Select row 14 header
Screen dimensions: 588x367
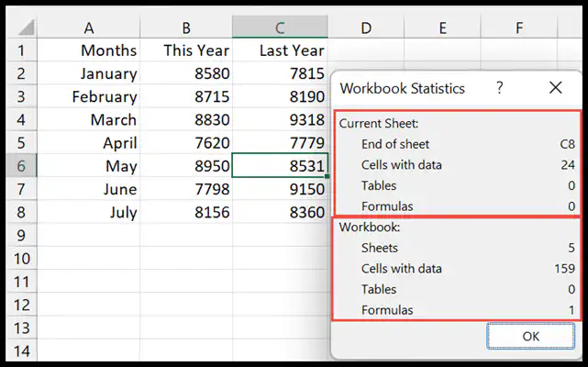click(22, 350)
